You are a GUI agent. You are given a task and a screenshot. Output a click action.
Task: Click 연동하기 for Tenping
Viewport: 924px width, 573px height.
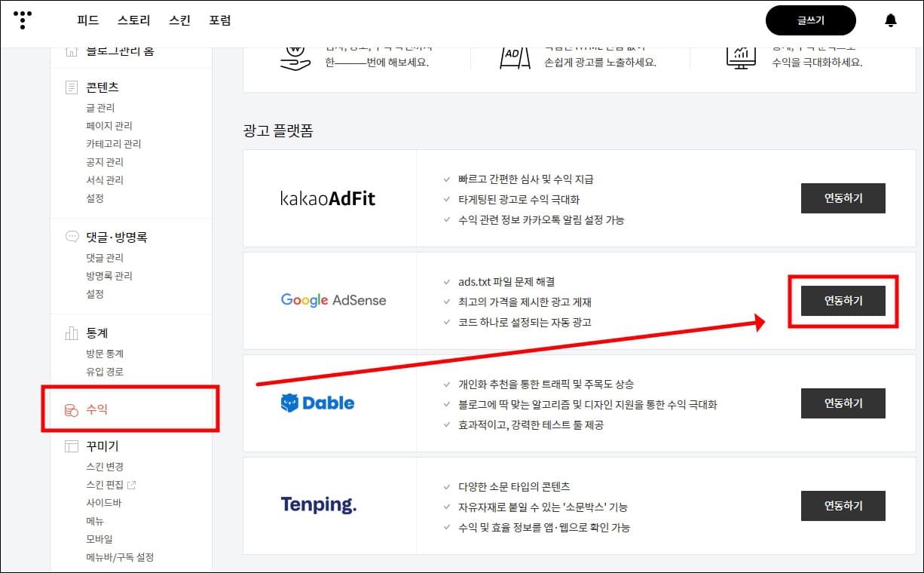(843, 506)
